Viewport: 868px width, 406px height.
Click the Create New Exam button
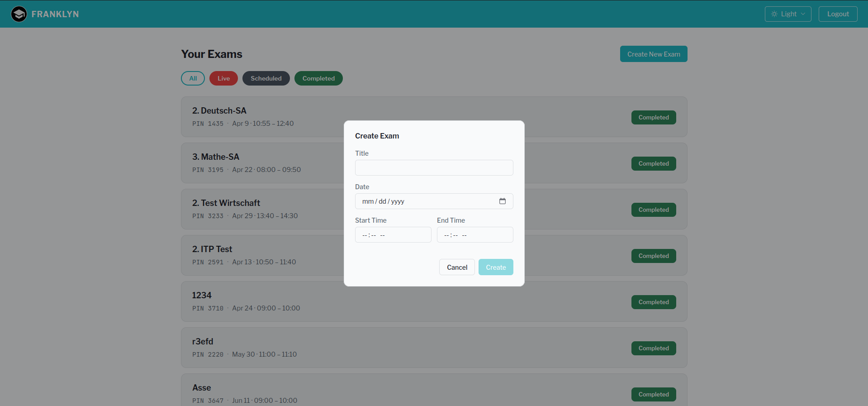pos(654,54)
